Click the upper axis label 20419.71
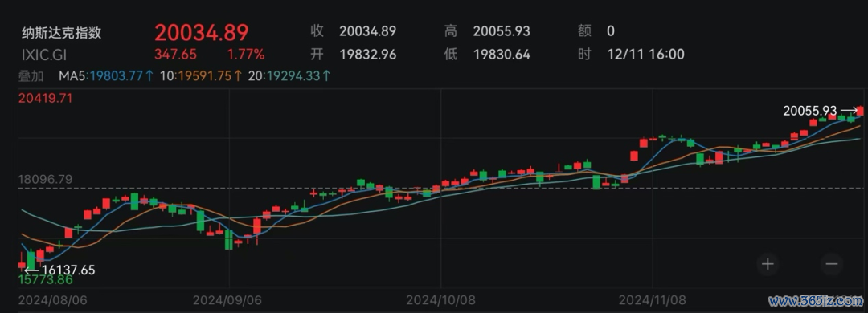The image size is (868, 313). [45, 99]
